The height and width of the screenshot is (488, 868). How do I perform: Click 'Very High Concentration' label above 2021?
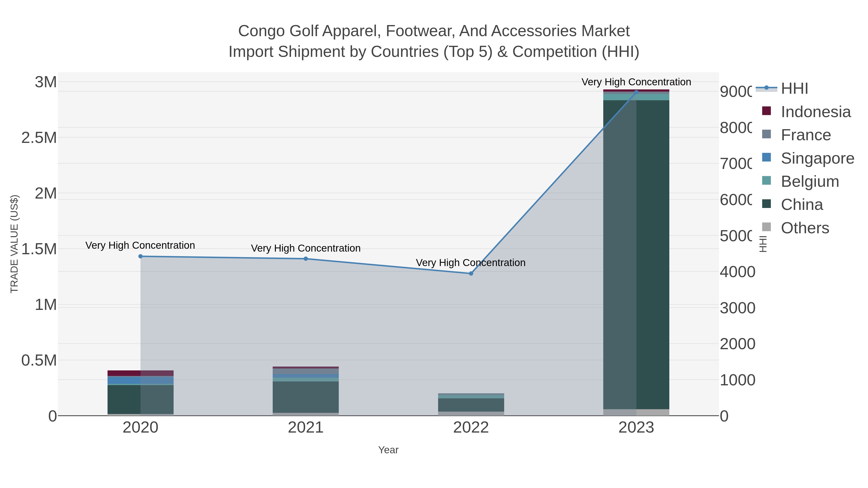pyautogui.click(x=306, y=248)
